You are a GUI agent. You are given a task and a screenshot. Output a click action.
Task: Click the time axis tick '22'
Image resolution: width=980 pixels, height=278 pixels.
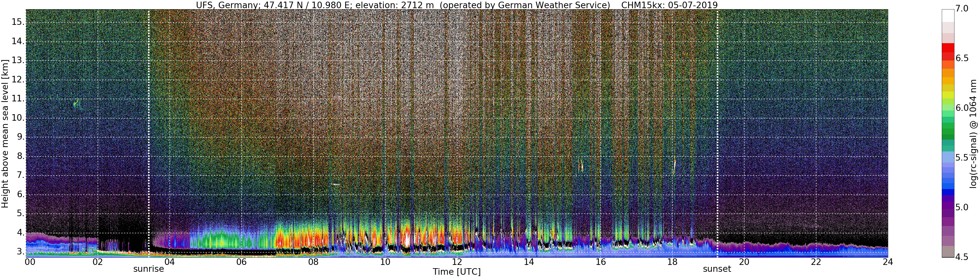click(816, 262)
